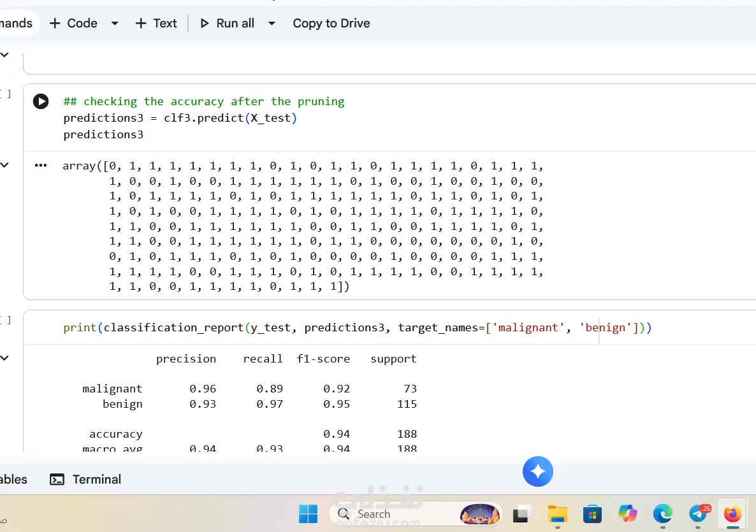Expand the Run all dropdown arrow

click(272, 23)
